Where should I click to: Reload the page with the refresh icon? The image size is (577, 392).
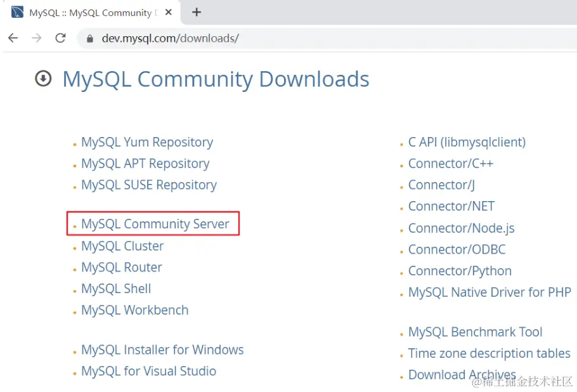click(60, 38)
